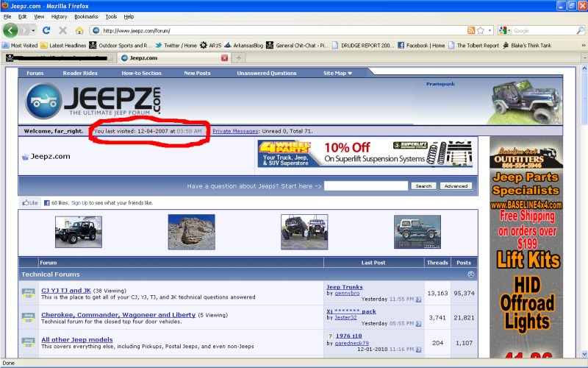The height and width of the screenshot is (368, 588).
Task: Open the Private Messages link
Action: click(x=235, y=131)
